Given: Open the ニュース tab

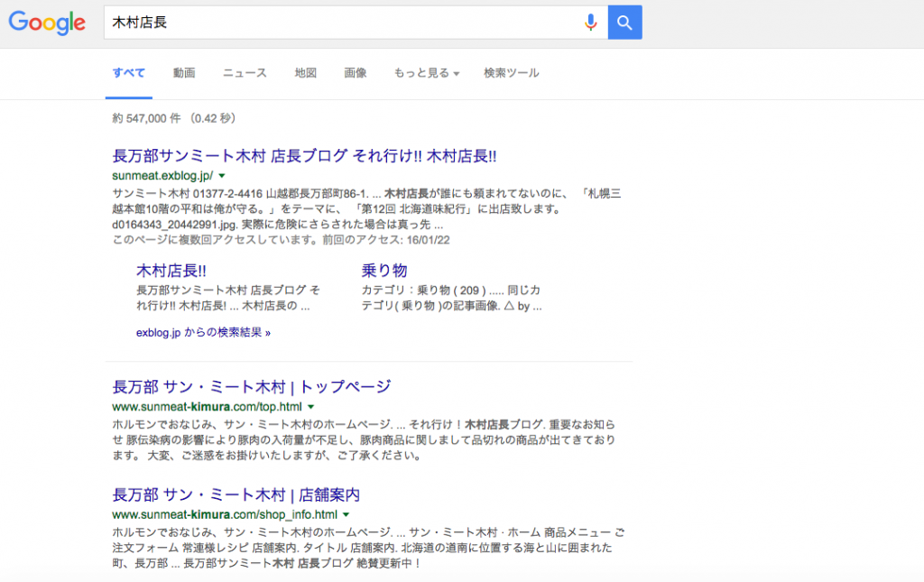Looking at the screenshot, I should click(x=245, y=73).
